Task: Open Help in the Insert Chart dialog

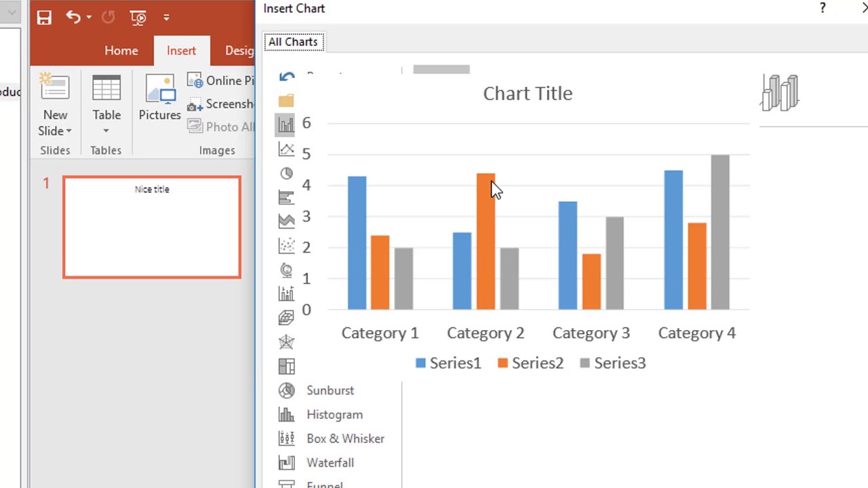Action: coord(823,8)
